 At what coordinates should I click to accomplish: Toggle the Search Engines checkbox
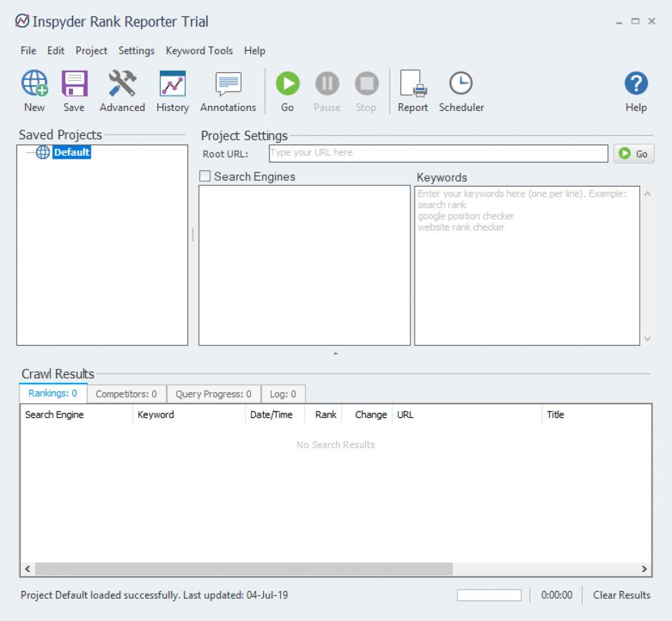[x=205, y=176]
